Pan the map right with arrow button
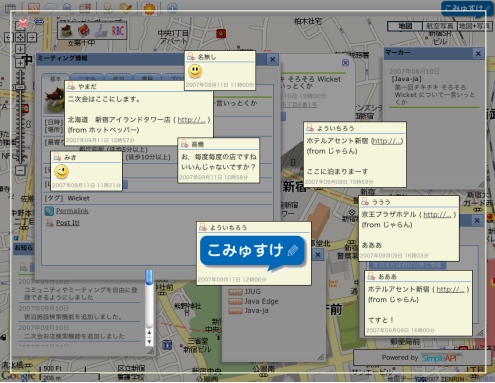This screenshot has height=383, width=495. click(x=32, y=37)
